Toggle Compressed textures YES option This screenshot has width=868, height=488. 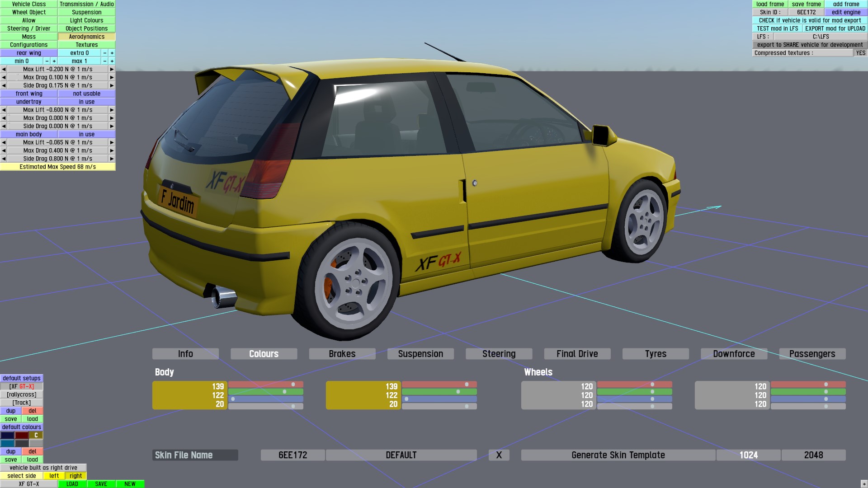[x=860, y=53]
